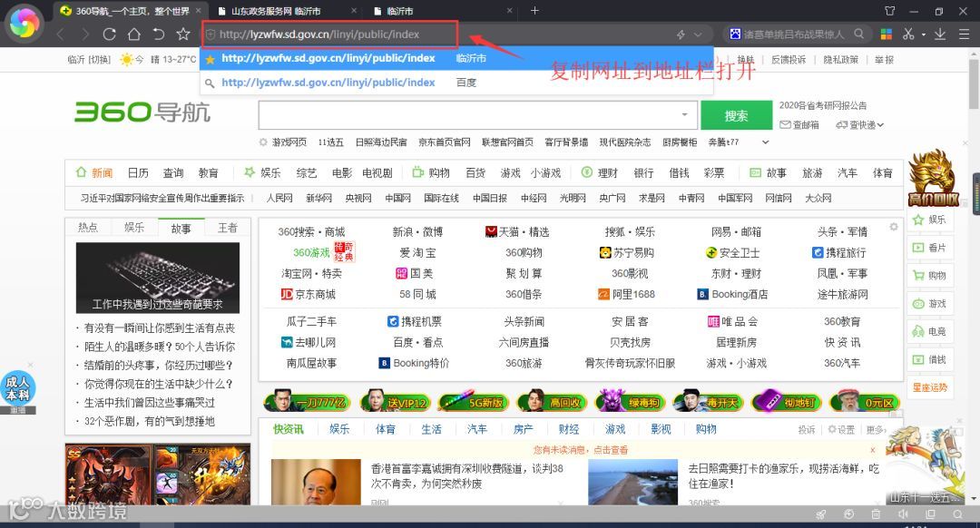This screenshot has width=980, height=528.
Task: Open the 设置 option in news feed
Action: pos(841,429)
